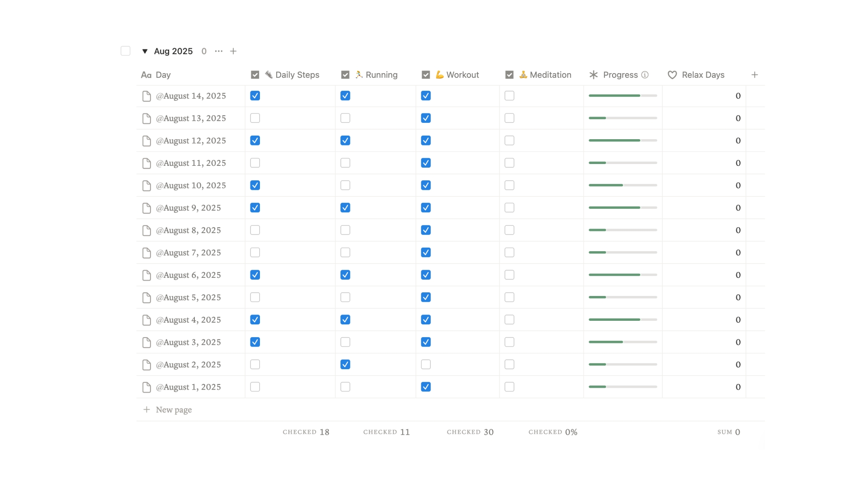The width and height of the screenshot is (868, 488).
Task: Open the Relax Days SUM calculation menu
Action: click(x=728, y=432)
